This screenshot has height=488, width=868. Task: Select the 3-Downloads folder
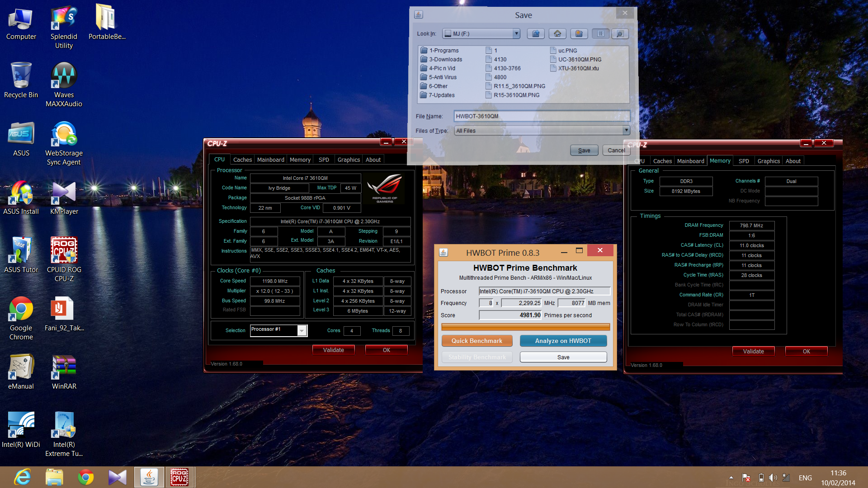(x=441, y=59)
